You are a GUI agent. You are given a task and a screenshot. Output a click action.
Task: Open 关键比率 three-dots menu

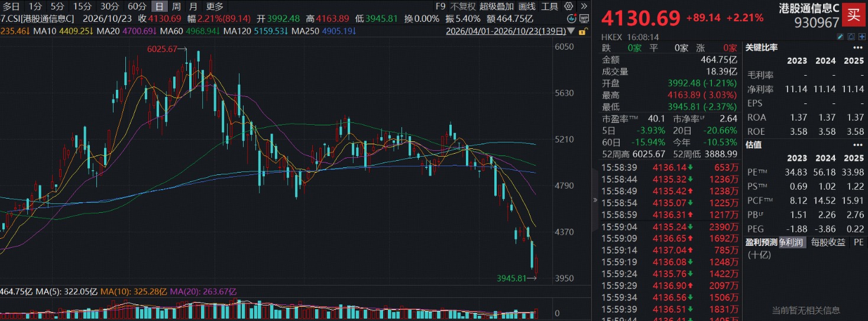(858, 47)
